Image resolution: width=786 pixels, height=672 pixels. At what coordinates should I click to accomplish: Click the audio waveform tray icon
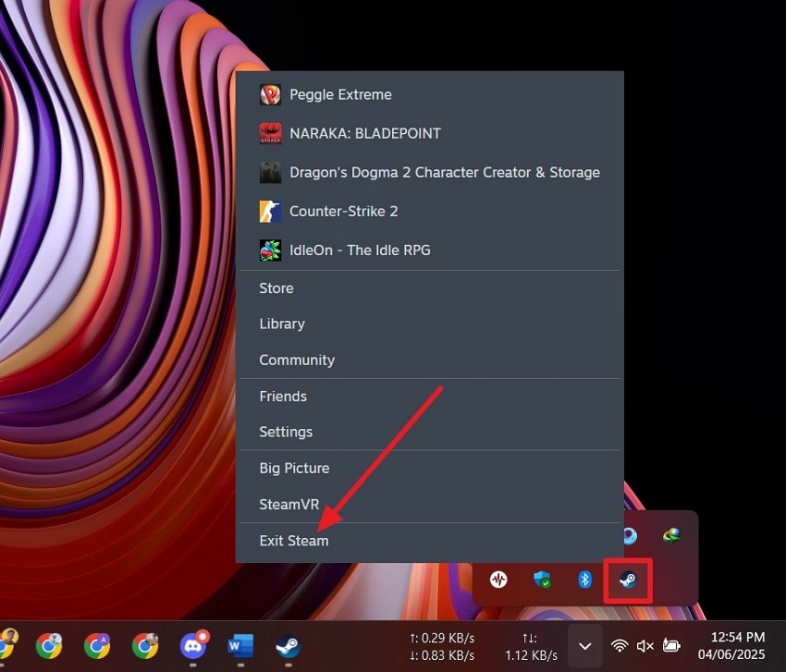point(498,580)
